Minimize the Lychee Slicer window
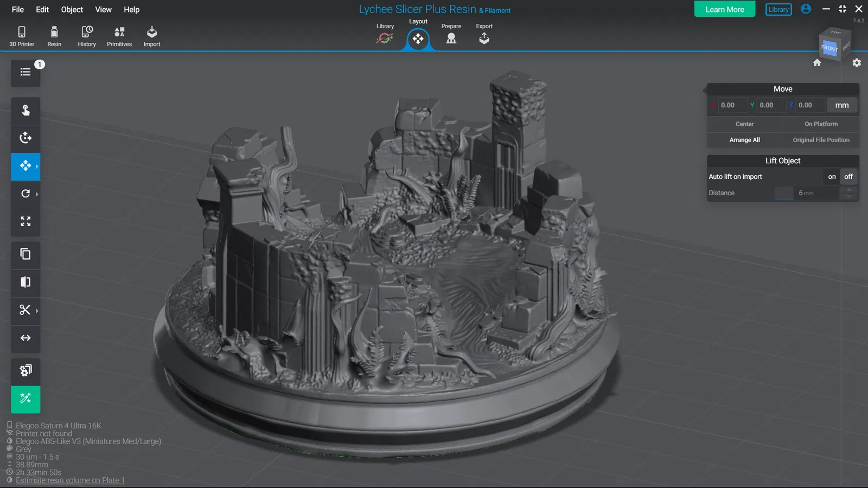The width and height of the screenshot is (868, 488). [x=826, y=9]
